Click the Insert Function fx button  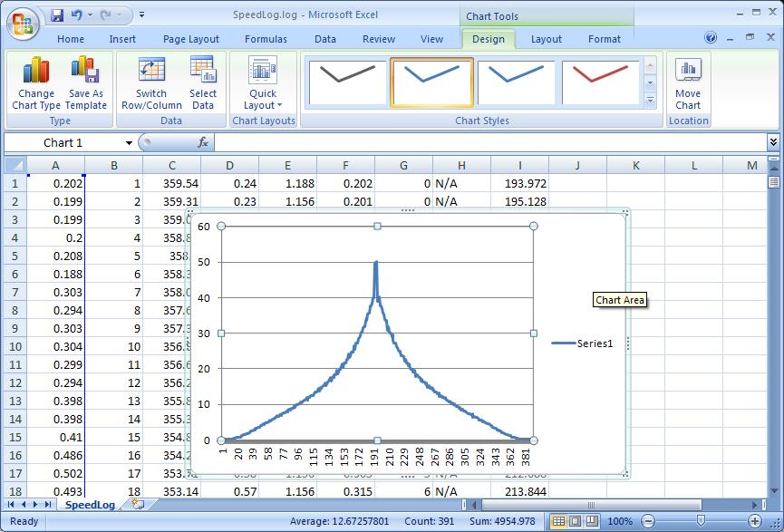click(202, 143)
